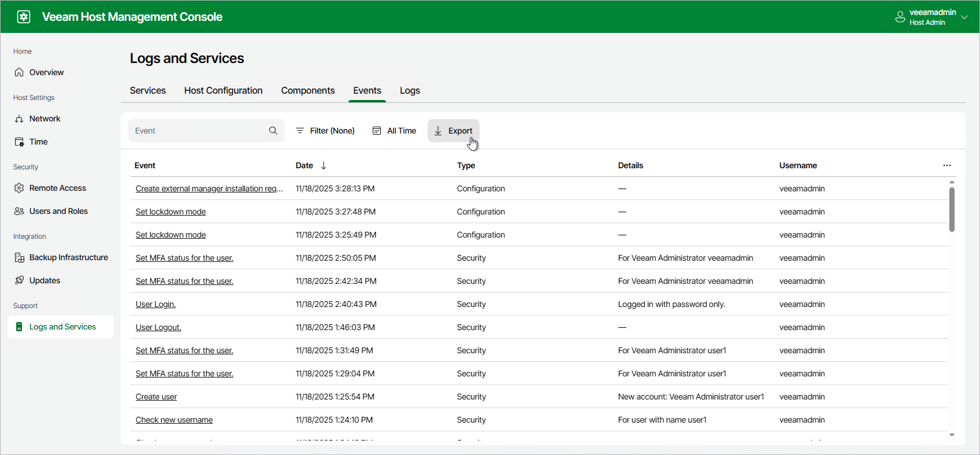Open Set MFA status event at 2:42:34 PM
This screenshot has width=980, height=455.
point(184,281)
